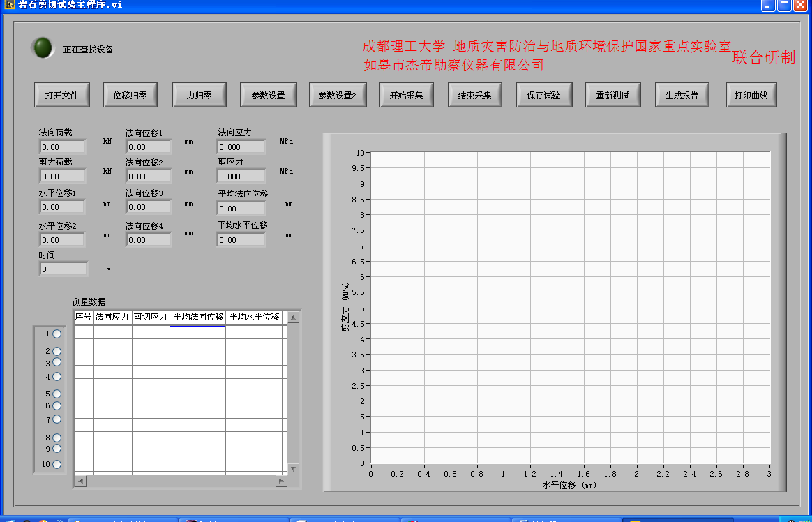This screenshot has height=522, width=812.
Task: Click the 打开文件 button
Action: tap(62, 96)
